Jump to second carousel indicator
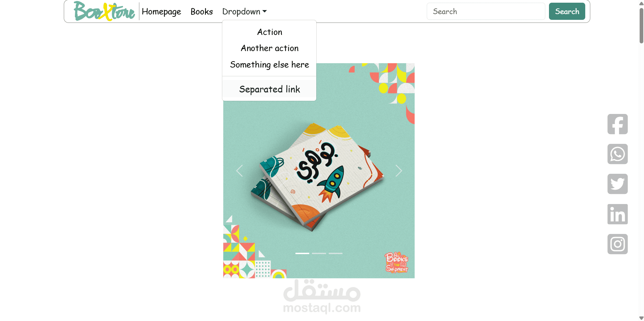The width and height of the screenshot is (644, 321). point(319,253)
